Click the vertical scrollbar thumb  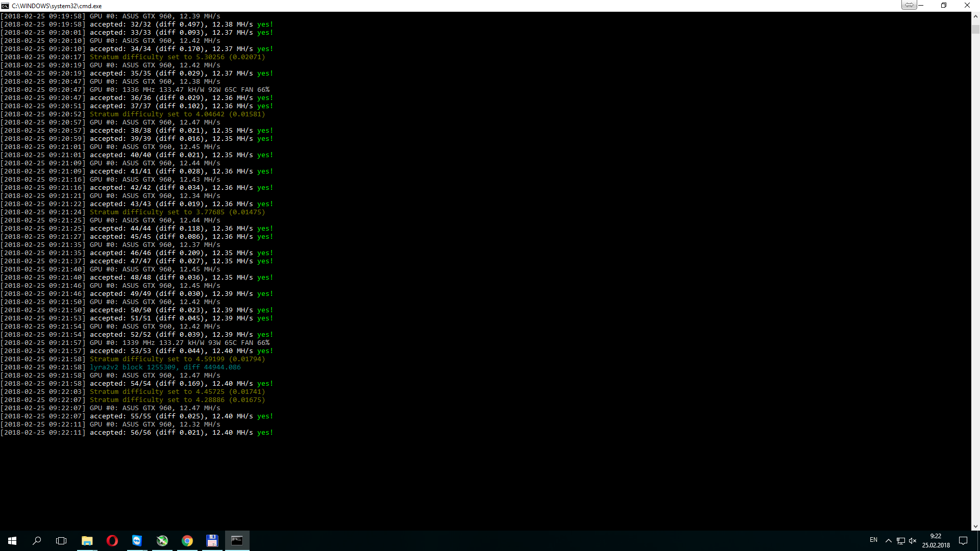[x=975, y=29]
